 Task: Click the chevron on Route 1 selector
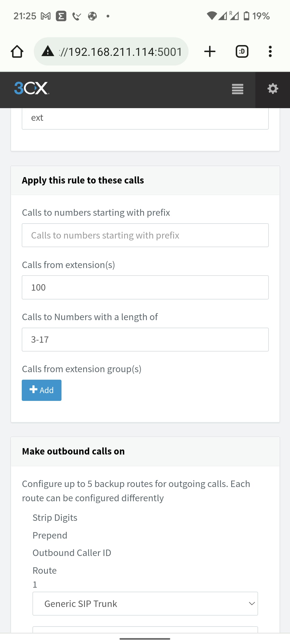252,603
